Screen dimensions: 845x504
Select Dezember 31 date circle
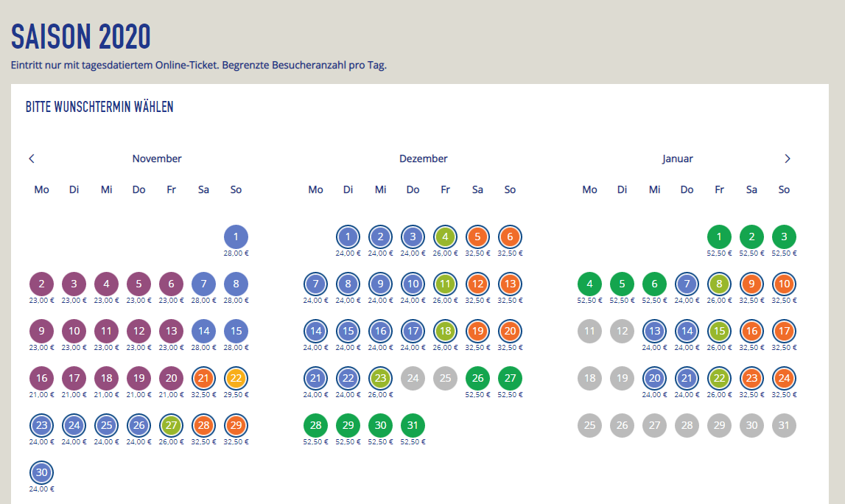[413, 425]
